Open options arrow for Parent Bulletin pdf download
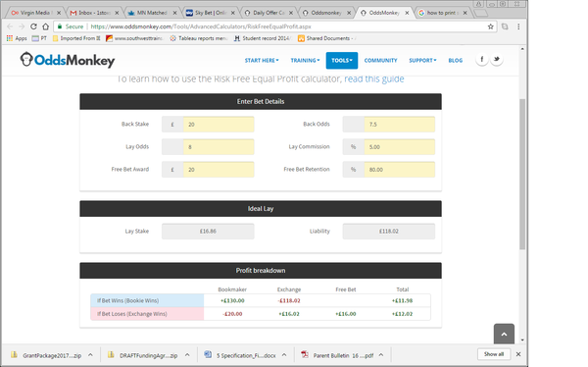This screenshot has width=588, height=367. [381, 355]
